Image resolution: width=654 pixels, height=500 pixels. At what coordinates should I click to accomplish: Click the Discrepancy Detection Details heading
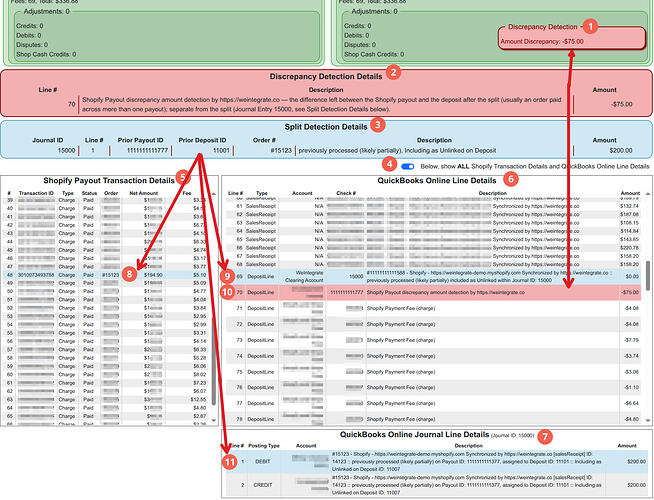coord(326,76)
